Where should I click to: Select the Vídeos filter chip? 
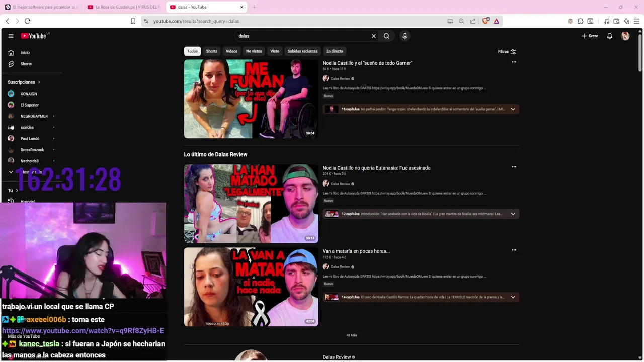coord(231,51)
